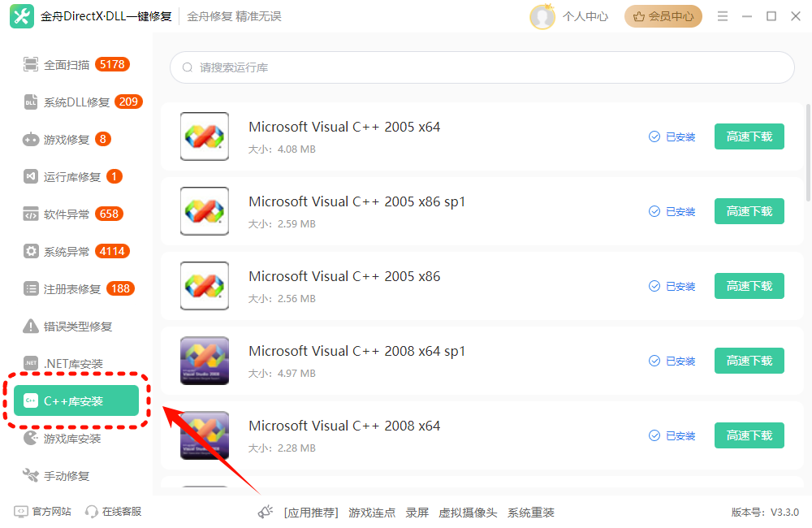
Task: Open 软件异常 page
Action: tap(76, 214)
